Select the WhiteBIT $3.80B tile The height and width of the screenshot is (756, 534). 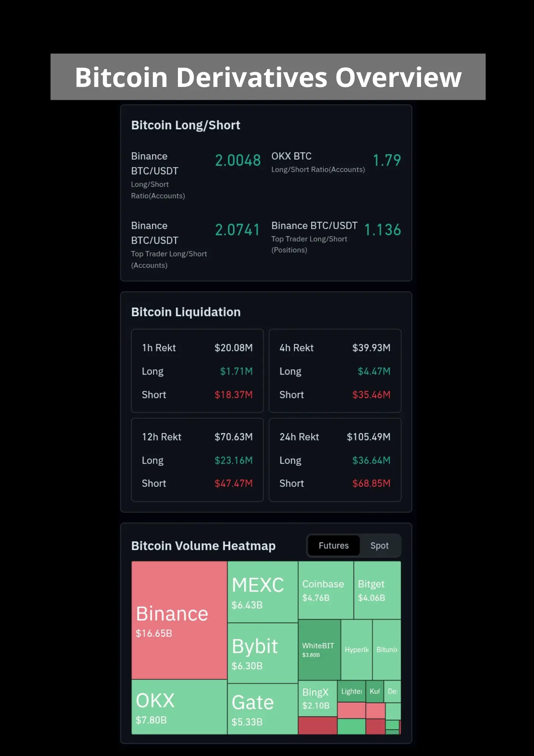pos(319,649)
